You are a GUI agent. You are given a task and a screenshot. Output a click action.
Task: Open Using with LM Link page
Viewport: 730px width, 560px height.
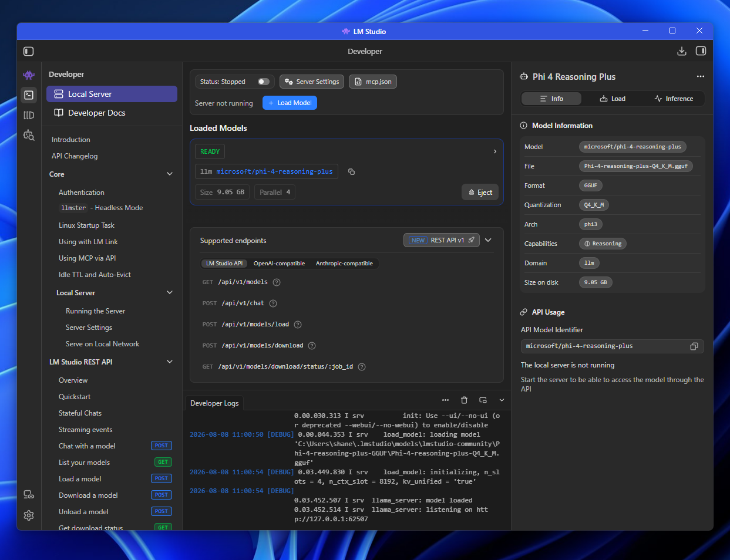[88, 242]
